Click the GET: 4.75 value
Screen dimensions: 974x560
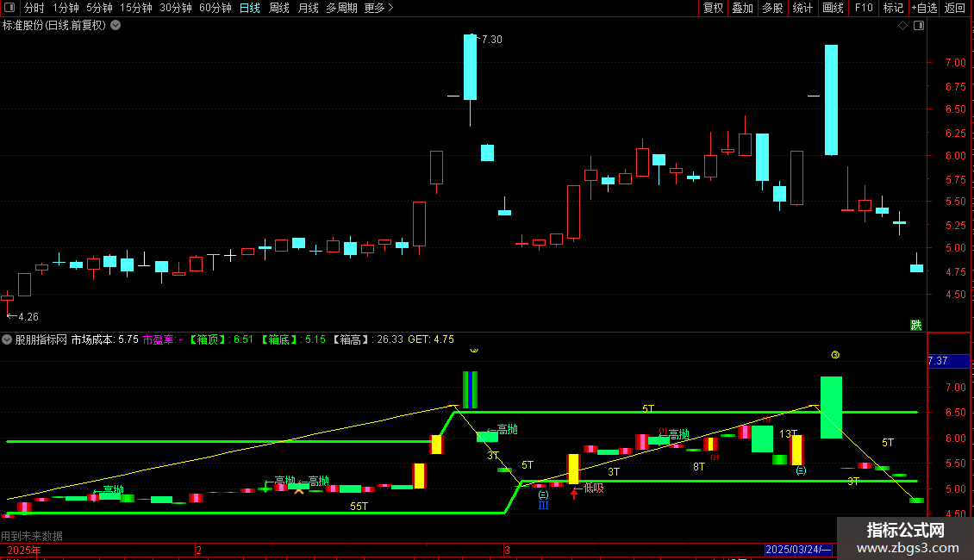click(430, 339)
